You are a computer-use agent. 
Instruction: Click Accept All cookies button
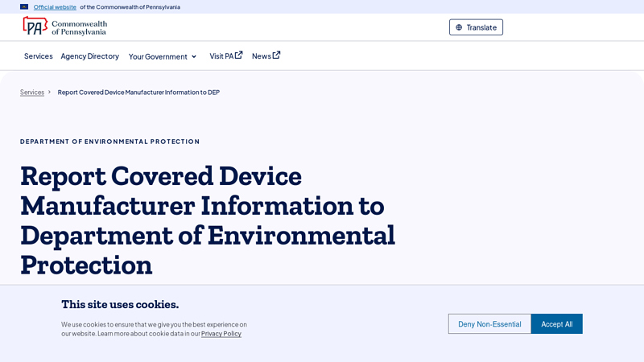(556, 324)
